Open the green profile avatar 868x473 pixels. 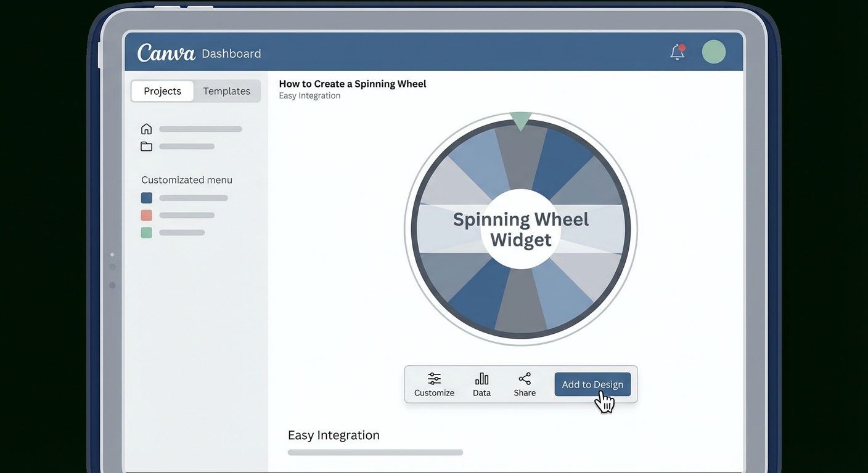713,52
